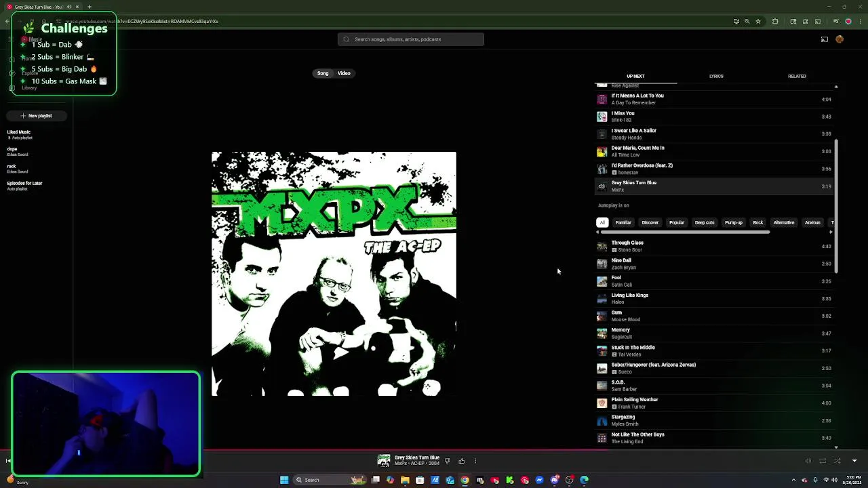Select the Popular filter chip
This screenshot has width=868, height=488.
pyautogui.click(x=677, y=222)
